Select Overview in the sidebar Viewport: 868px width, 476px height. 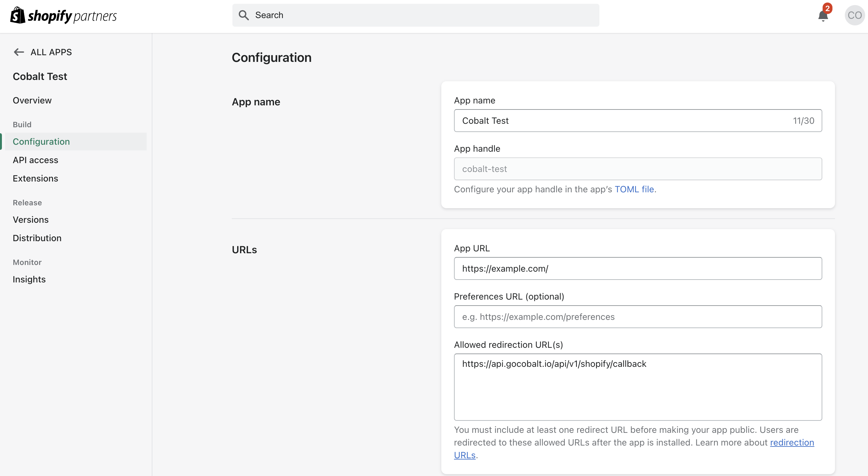click(32, 100)
